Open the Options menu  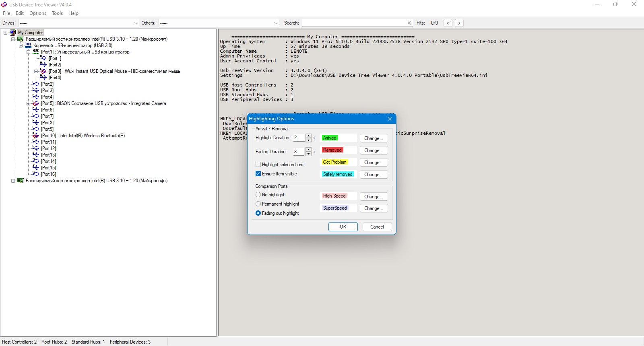(x=38, y=13)
